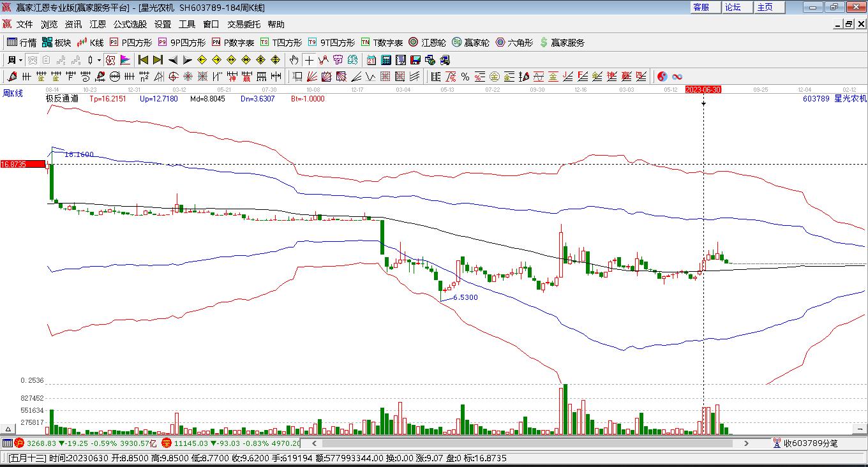Screen dimensions: 868x467
Task: Open the 资讯 menu
Action: point(73,24)
